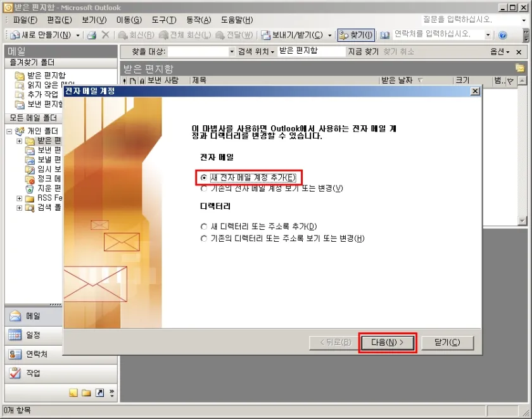Viewport: 532px width, 419px height.
Task: Click the blue Help icon
Action: [503, 35]
